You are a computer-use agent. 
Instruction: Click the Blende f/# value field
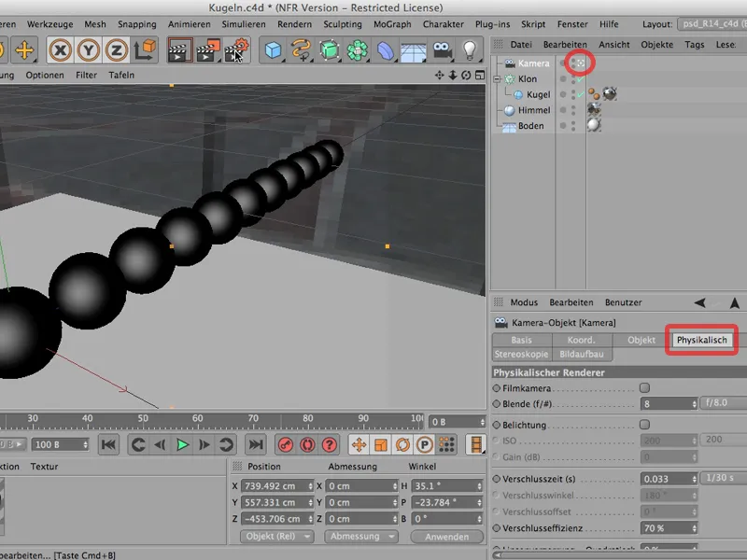[x=666, y=405]
